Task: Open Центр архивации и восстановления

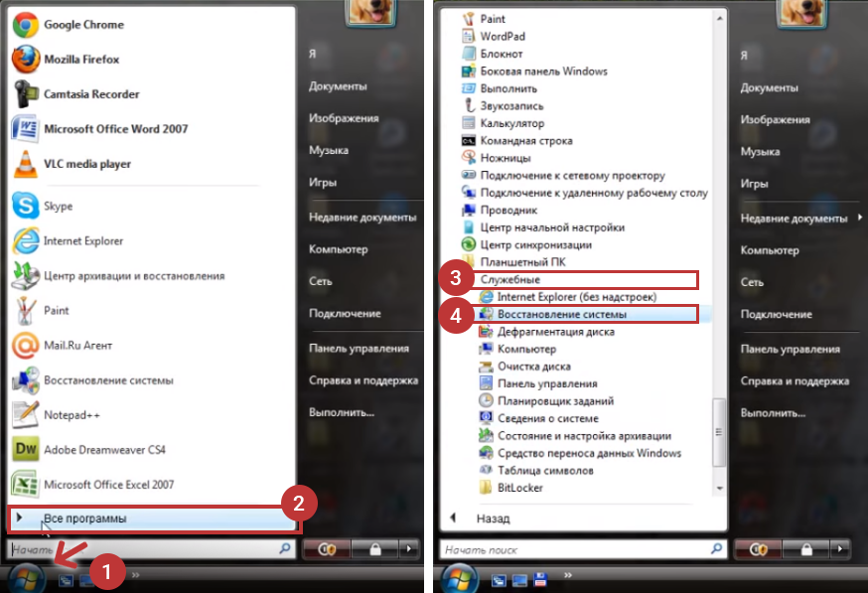Action: point(118,276)
